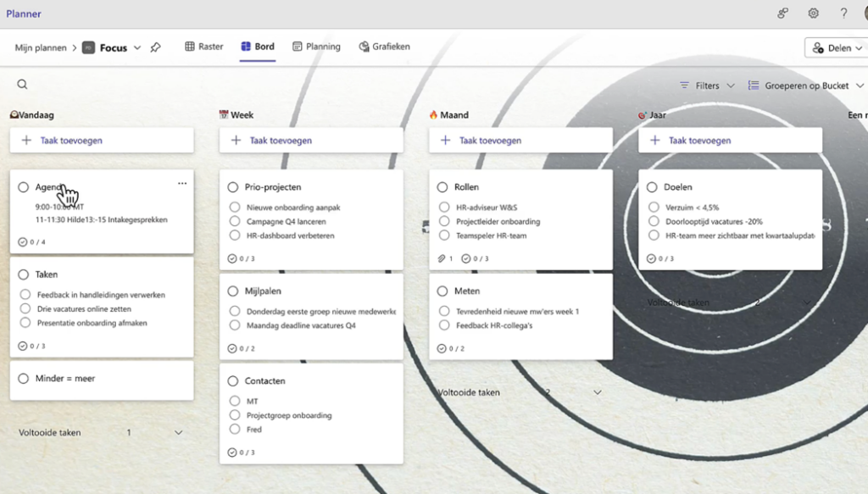This screenshot has height=494, width=868.
Task: Click the Copilot icon in header
Action: [x=782, y=14]
